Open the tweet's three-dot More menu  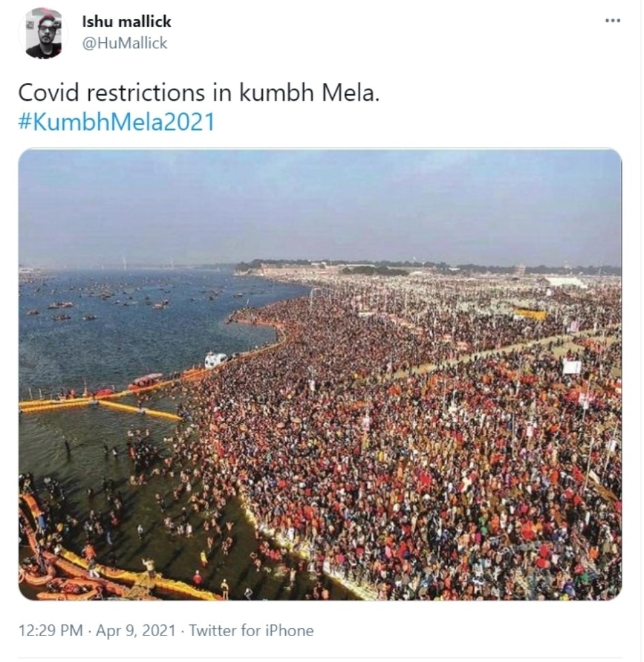pos(612,21)
